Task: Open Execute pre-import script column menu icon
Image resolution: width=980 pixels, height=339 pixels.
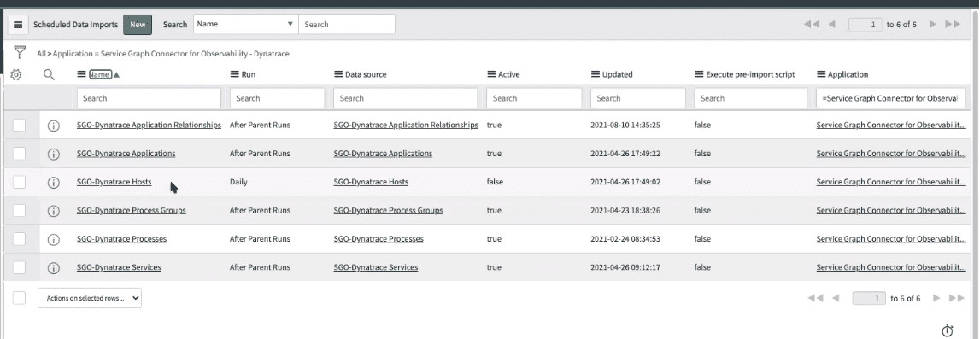Action: [x=699, y=74]
